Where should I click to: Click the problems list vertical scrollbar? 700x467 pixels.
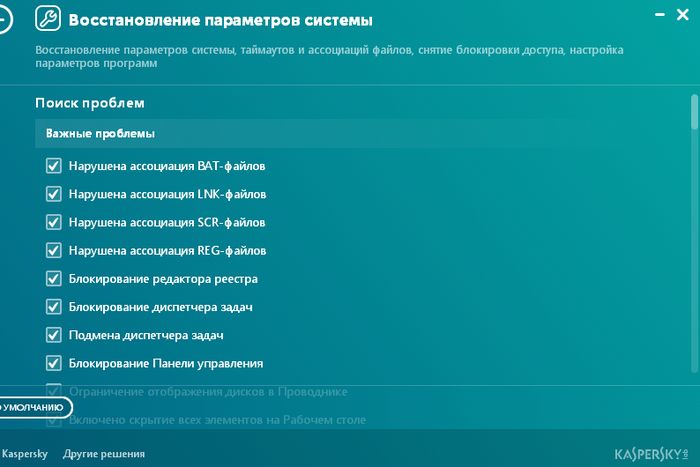(x=694, y=234)
